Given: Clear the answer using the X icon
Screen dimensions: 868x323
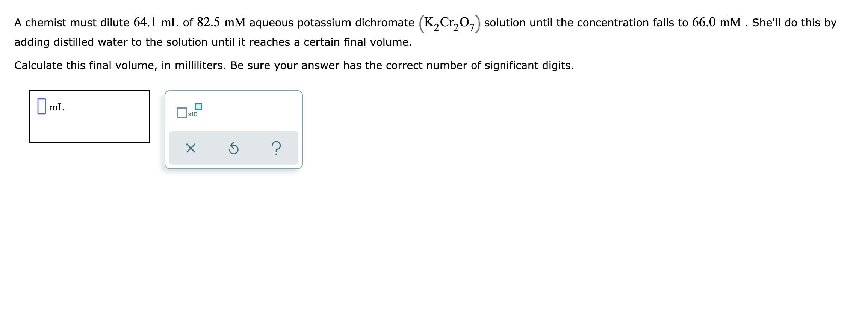Looking at the screenshot, I should click(x=191, y=149).
